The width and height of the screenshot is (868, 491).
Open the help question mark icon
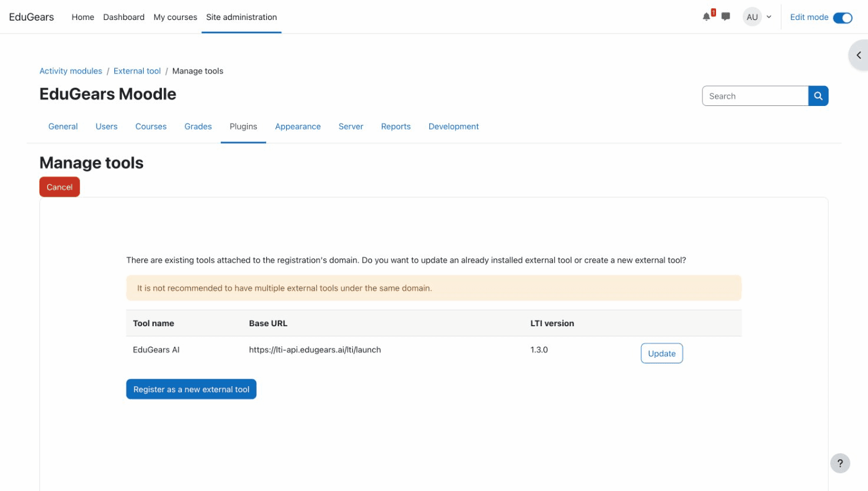[840, 463]
